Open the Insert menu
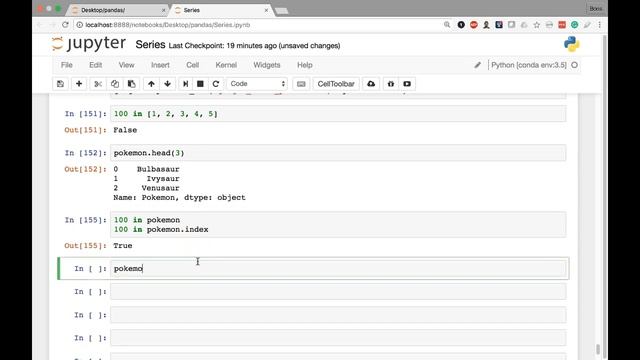The width and height of the screenshot is (640, 360). [160, 65]
